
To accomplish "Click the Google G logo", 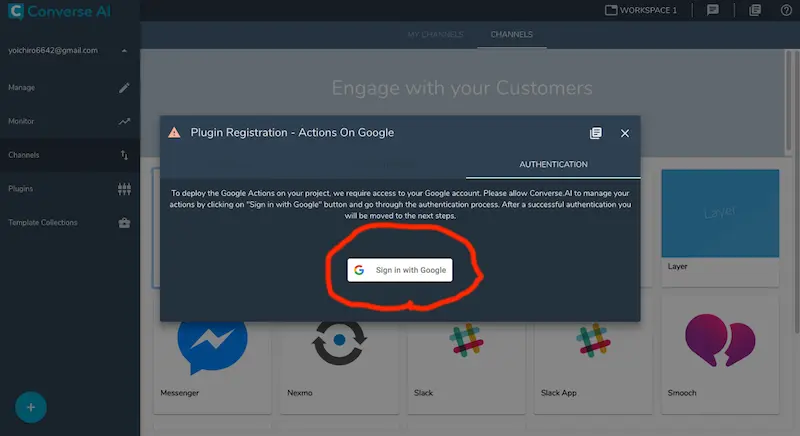I will [x=359, y=270].
